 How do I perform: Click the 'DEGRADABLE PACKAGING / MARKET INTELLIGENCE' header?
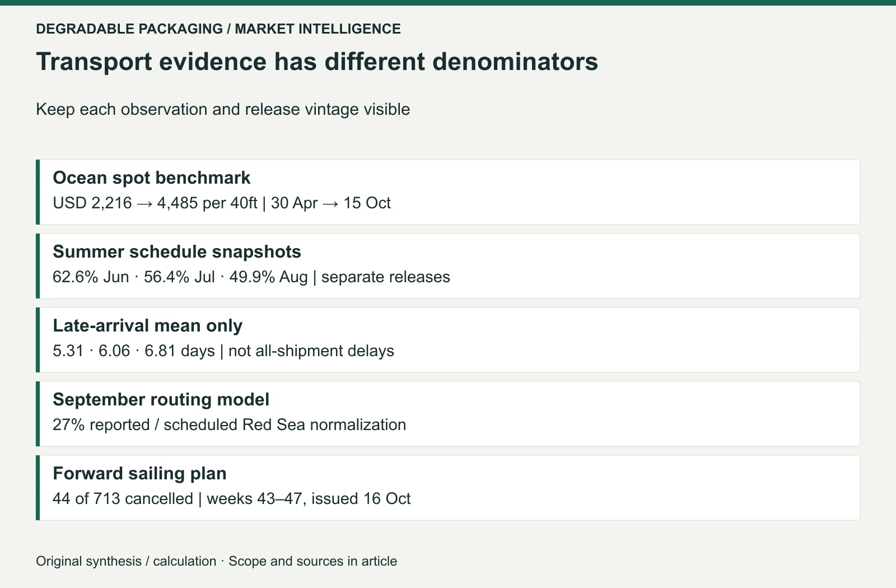coord(218,29)
